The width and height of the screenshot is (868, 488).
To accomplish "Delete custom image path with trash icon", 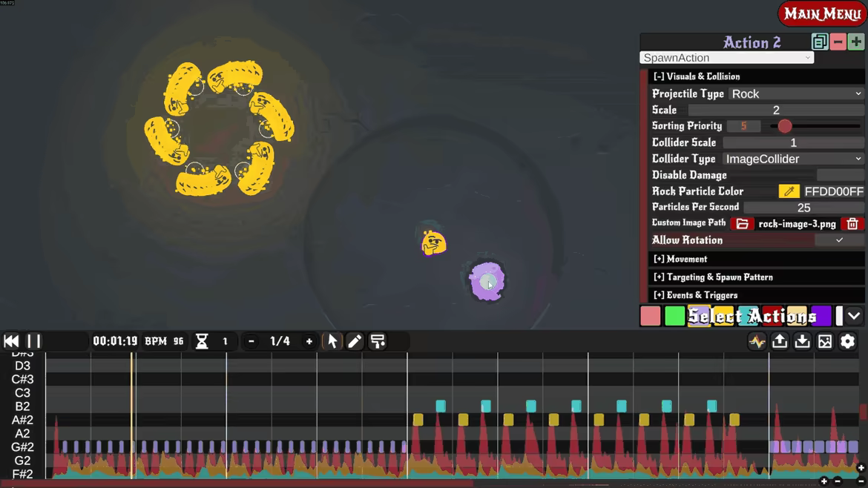I will coord(852,223).
